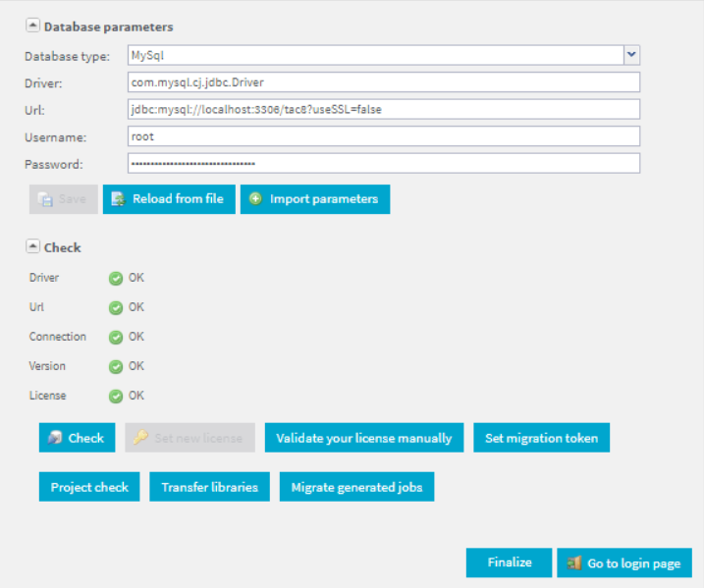
Task: Click the floppy disk icon on Save
Action: 45,199
